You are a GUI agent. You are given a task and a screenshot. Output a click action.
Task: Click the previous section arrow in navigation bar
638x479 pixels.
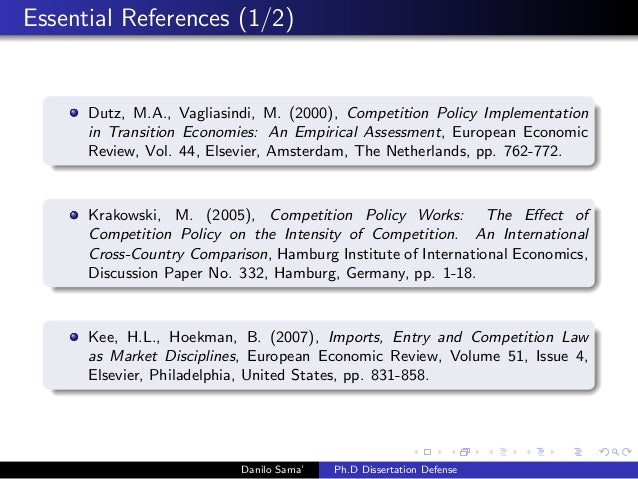(x=529, y=452)
